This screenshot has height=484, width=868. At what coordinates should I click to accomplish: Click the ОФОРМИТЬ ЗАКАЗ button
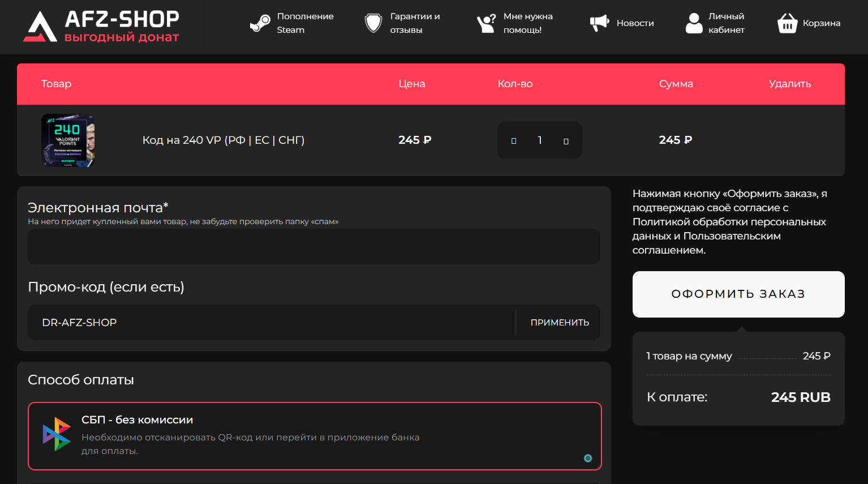click(738, 294)
